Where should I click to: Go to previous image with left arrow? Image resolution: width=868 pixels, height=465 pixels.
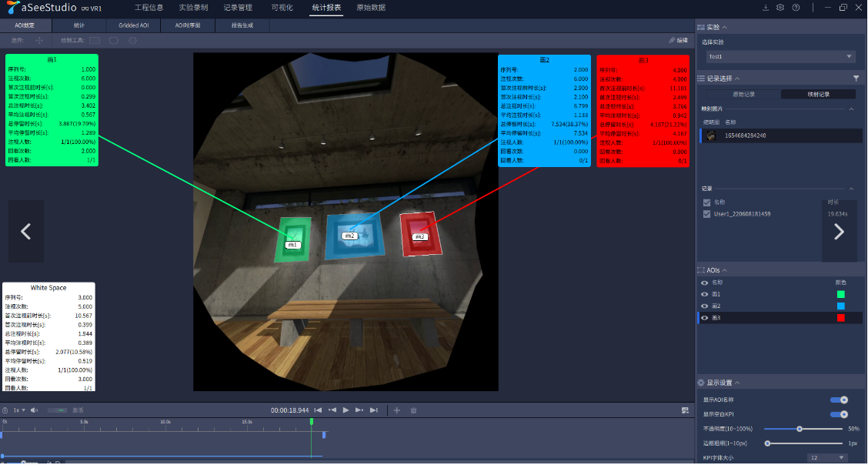(25, 232)
